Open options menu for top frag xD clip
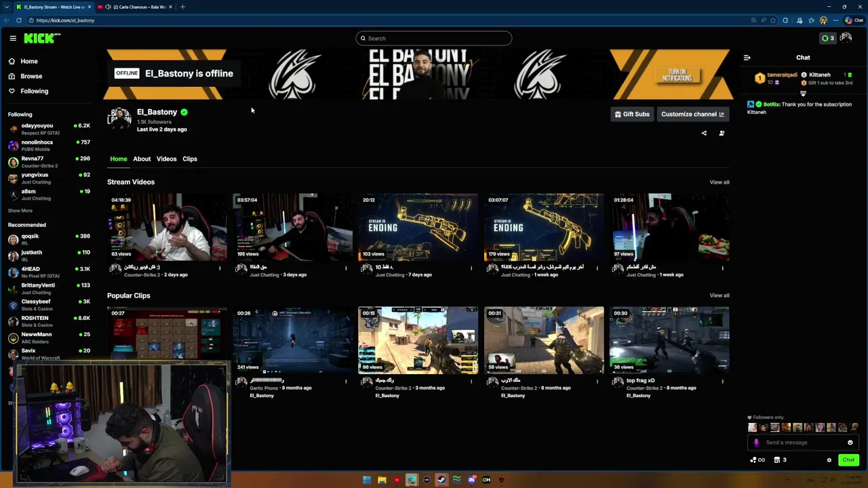The image size is (868, 488). tap(723, 381)
